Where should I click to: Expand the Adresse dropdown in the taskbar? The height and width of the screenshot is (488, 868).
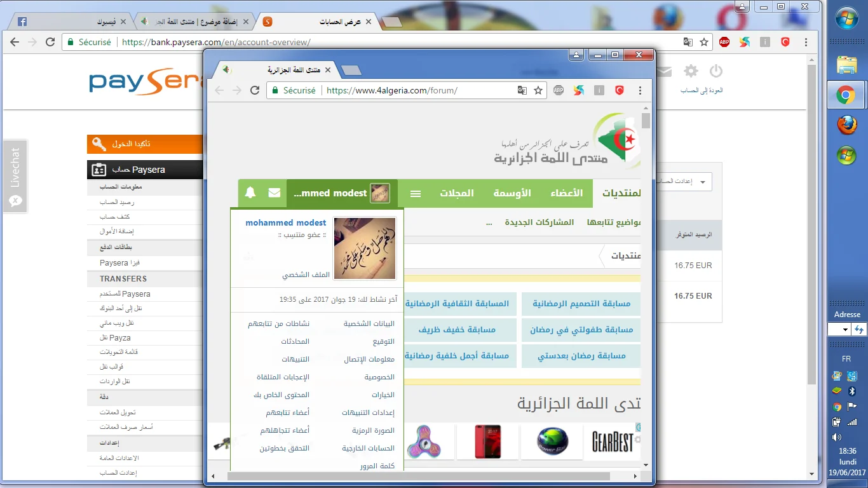pyautogui.click(x=844, y=330)
